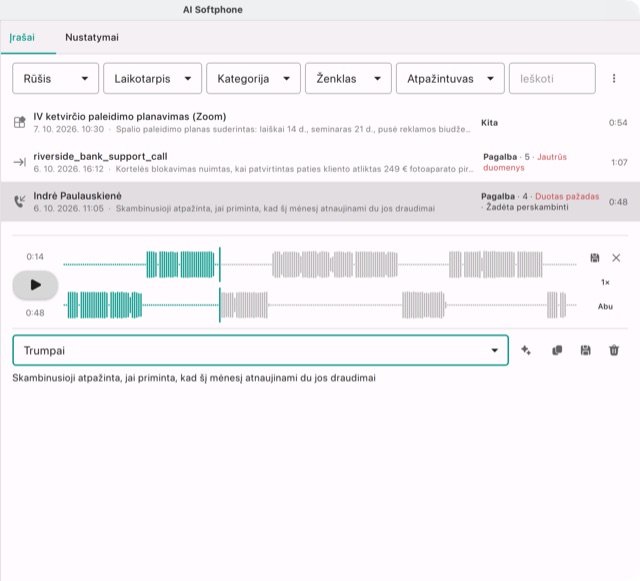Delete the summary with the trash icon

(614, 350)
